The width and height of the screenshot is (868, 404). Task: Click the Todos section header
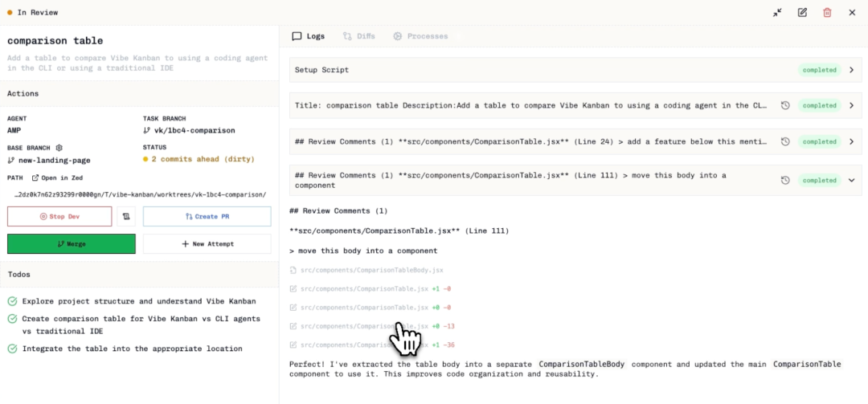click(x=139, y=274)
